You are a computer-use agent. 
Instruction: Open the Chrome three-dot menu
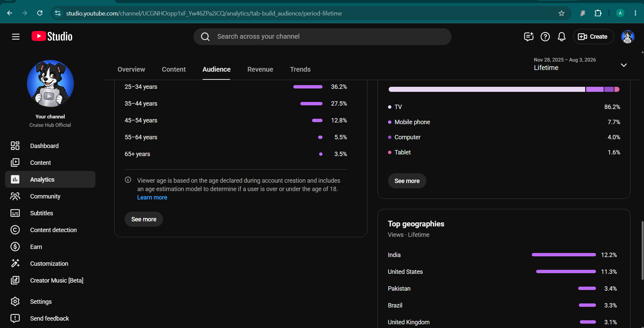tap(635, 13)
